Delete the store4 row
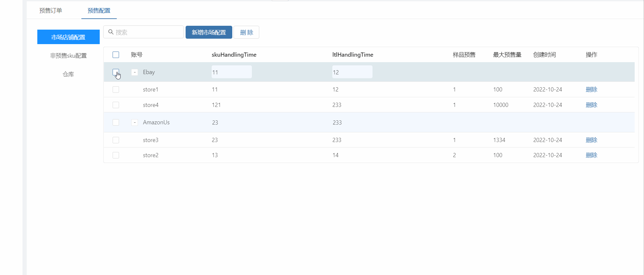 [591, 105]
